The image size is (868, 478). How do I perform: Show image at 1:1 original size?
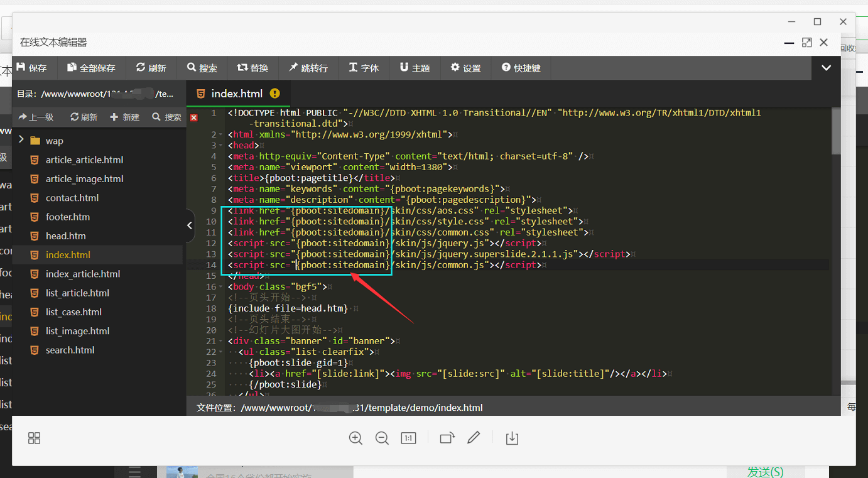click(x=409, y=438)
